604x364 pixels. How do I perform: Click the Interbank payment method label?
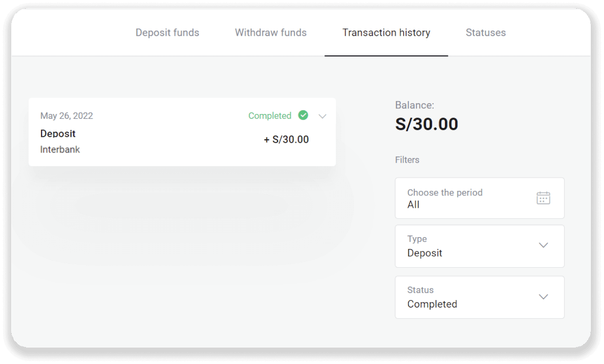[x=60, y=150]
